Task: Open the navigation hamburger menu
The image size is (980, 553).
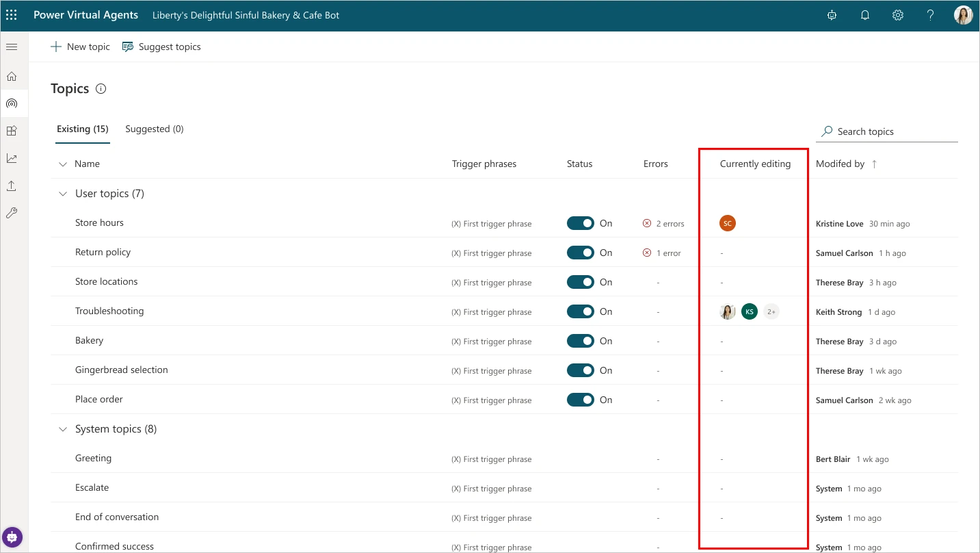Action: (11, 47)
